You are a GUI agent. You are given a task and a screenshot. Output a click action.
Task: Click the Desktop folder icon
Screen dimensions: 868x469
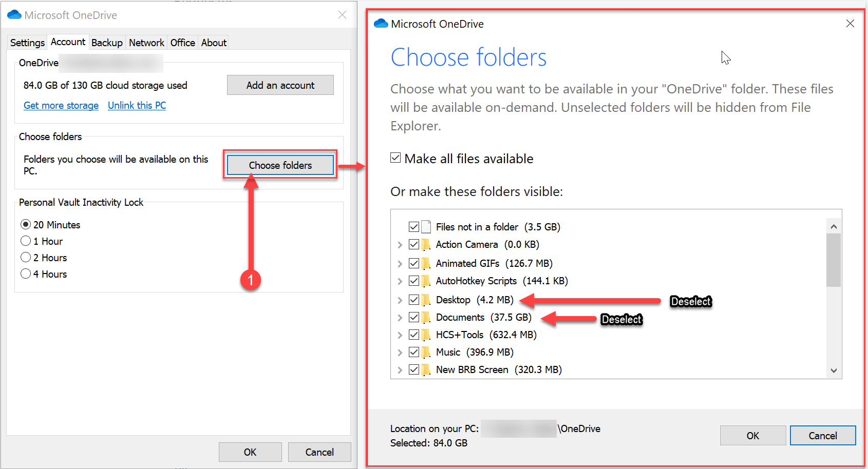pyautogui.click(x=426, y=300)
